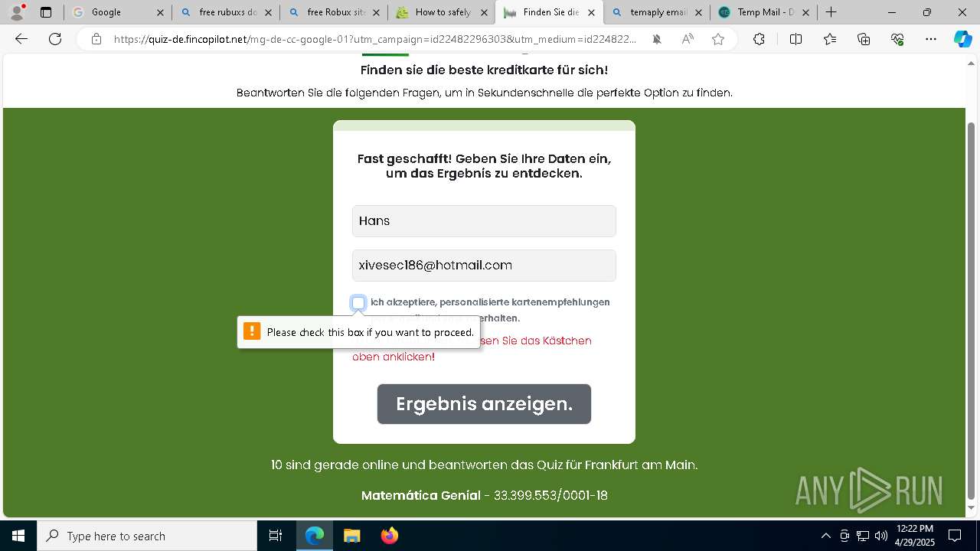Switch to the Temp Mail tab
Screen dimensions: 980x551
[x=765, y=12]
